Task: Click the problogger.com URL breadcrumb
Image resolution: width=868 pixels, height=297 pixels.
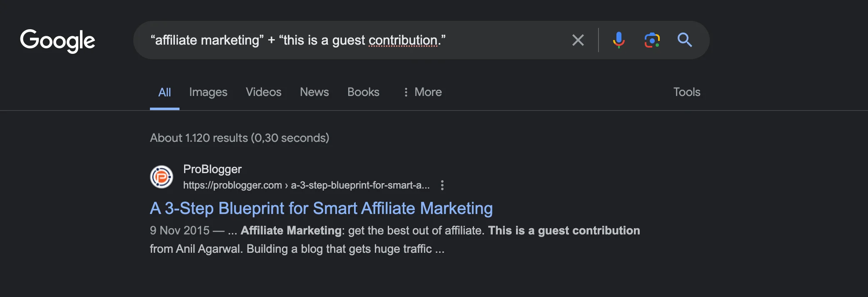Action: pyautogui.click(x=306, y=185)
